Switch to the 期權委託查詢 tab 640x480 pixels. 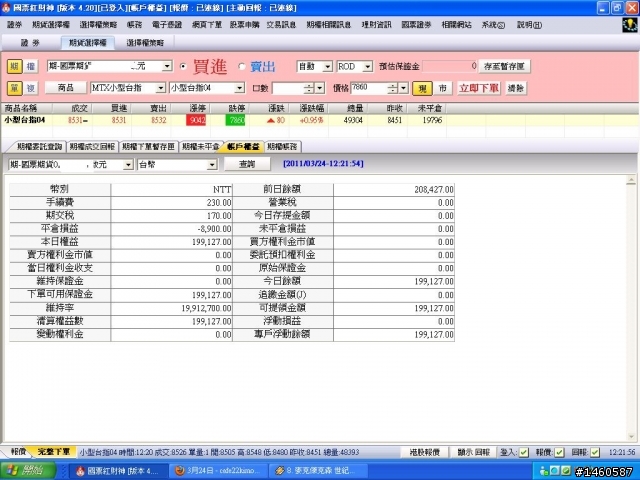tap(40, 147)
